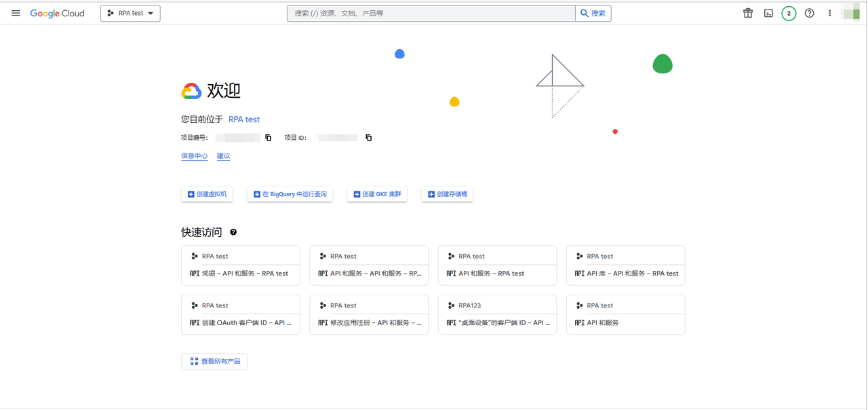Viewport: 868px width, 410px height.
Task: Click the API icon on the 凭据 card
Action: pos(195,274)
